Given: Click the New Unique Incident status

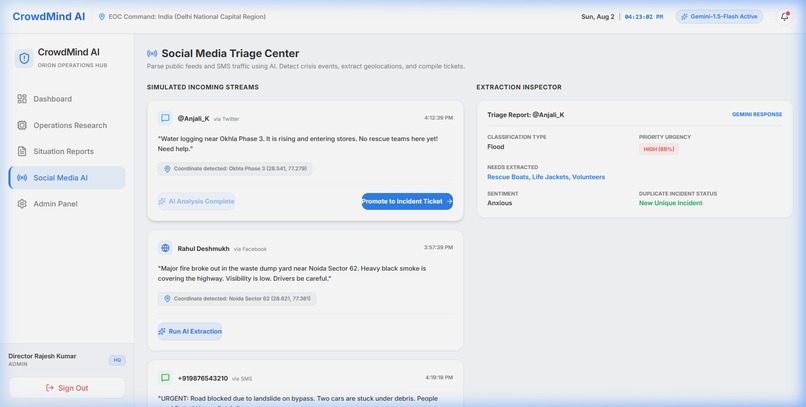Looking at the screenshot, I should pos(670,203).
